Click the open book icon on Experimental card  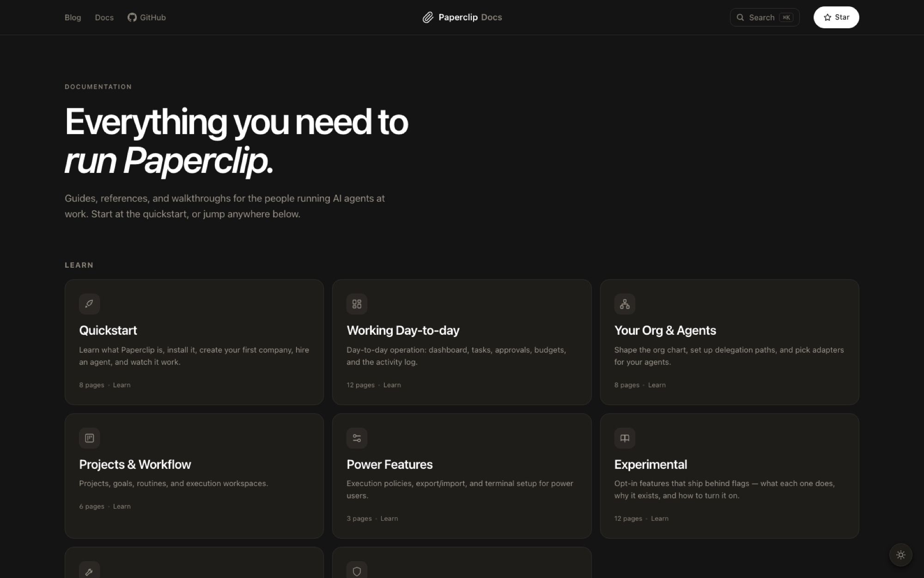[x=625, y=438]
